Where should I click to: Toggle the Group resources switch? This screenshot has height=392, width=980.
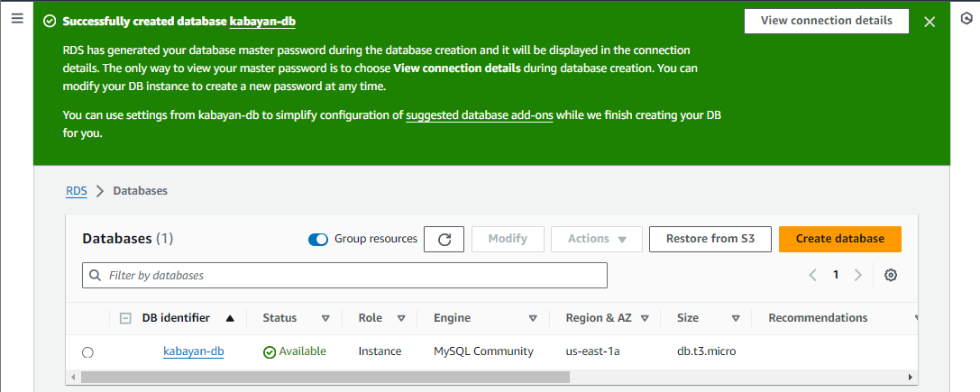point(318,239)
